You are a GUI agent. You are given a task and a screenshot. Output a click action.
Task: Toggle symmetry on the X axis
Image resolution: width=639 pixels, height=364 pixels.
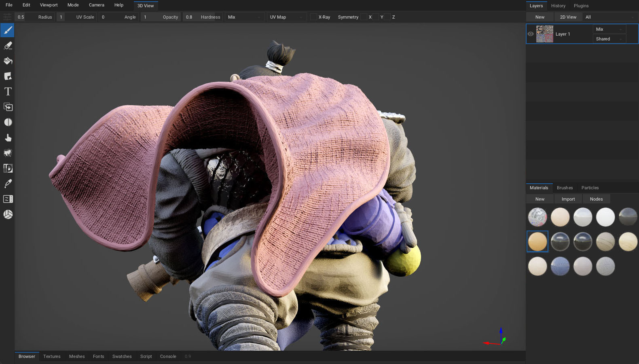click(x=364, y=17)
